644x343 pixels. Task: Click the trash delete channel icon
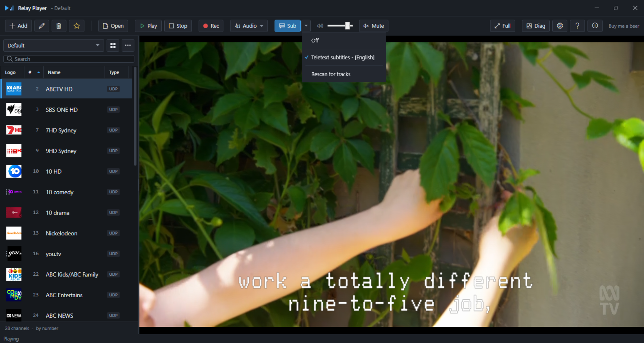tap(59, 26)
